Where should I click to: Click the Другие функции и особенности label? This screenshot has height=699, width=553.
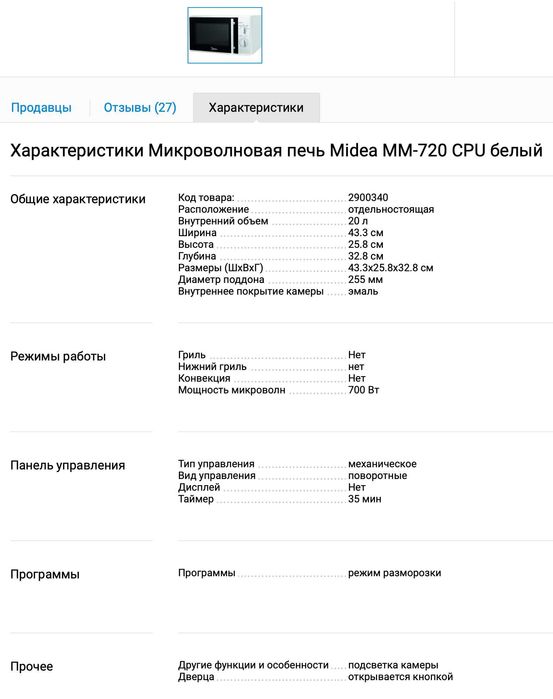coord(253,665)
